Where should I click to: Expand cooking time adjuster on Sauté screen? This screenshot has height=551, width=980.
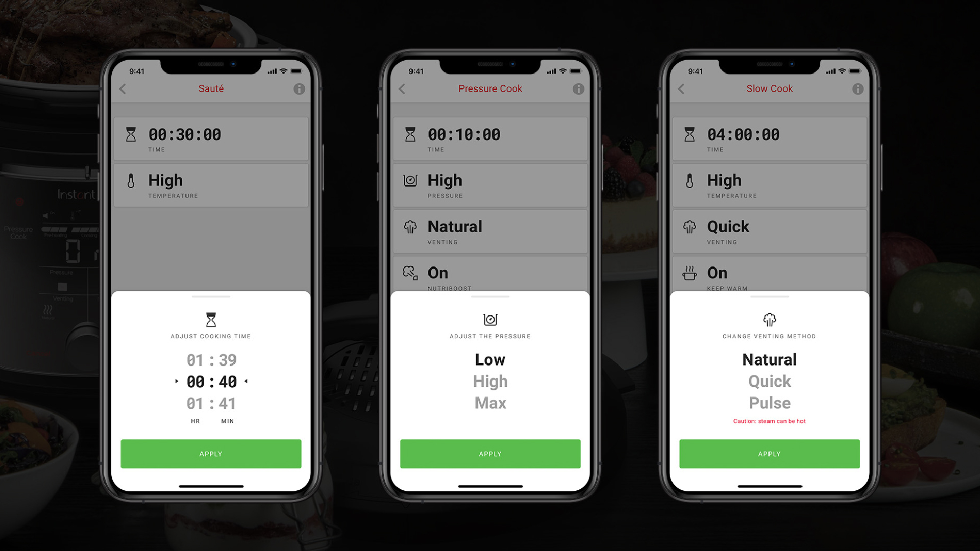coord(211,137)
